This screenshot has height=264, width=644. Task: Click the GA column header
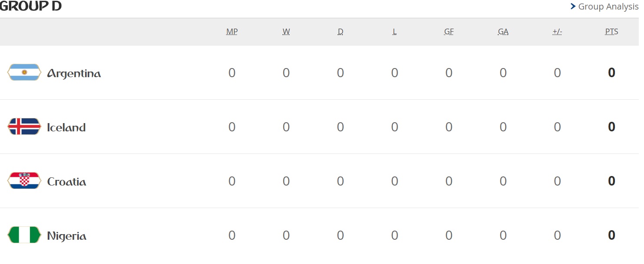pyautogui.click(x=503, y=32)
